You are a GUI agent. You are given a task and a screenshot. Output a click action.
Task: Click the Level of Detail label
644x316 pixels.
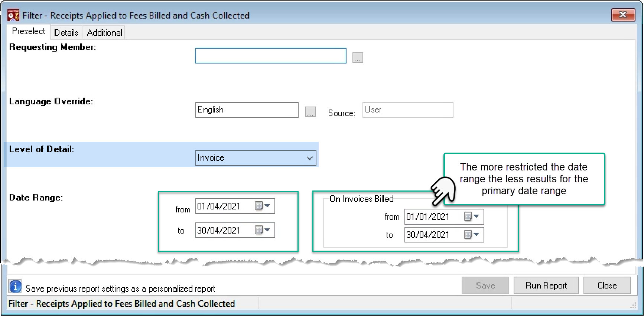42,149
